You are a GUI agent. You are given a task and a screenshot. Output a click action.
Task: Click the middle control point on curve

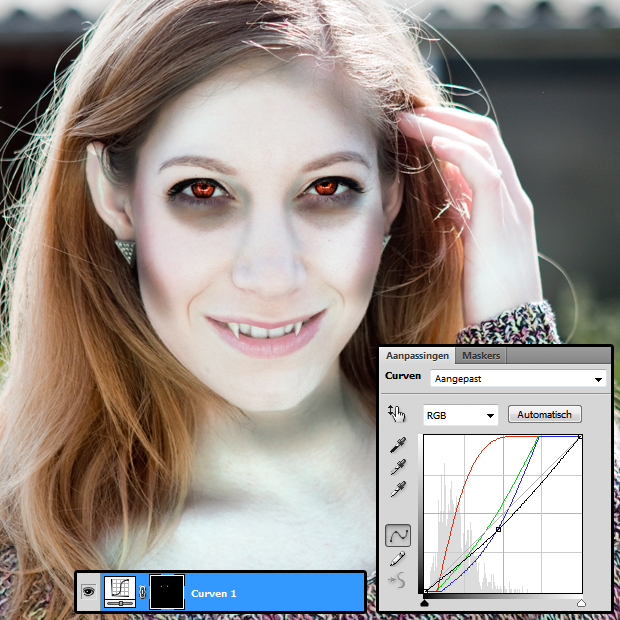(499, 528)
